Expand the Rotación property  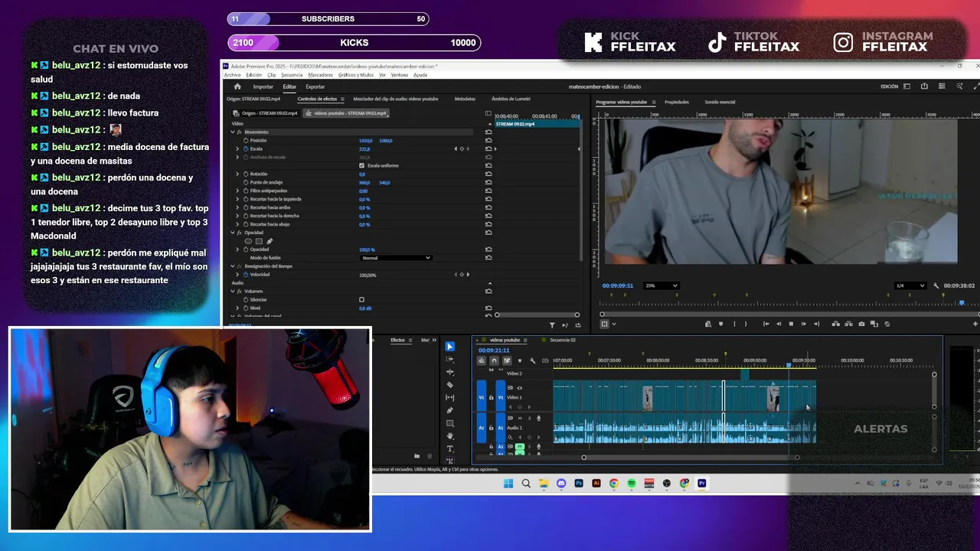(237, 174)
